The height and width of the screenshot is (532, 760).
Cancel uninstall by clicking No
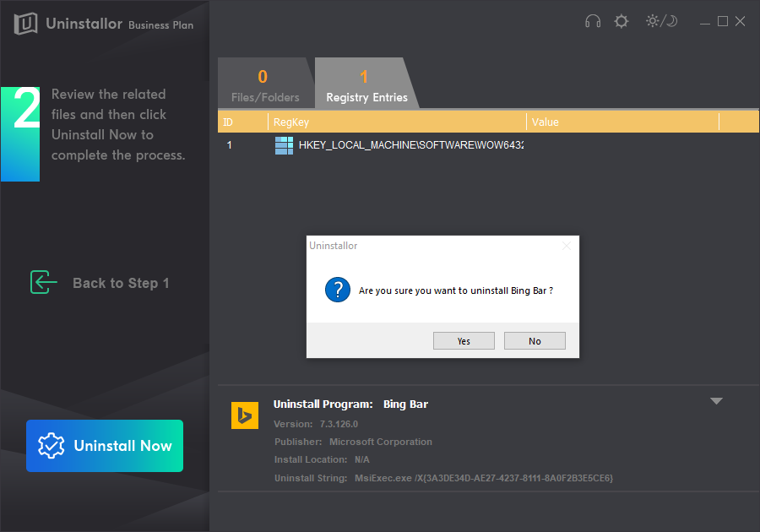(x=535, y=340)
